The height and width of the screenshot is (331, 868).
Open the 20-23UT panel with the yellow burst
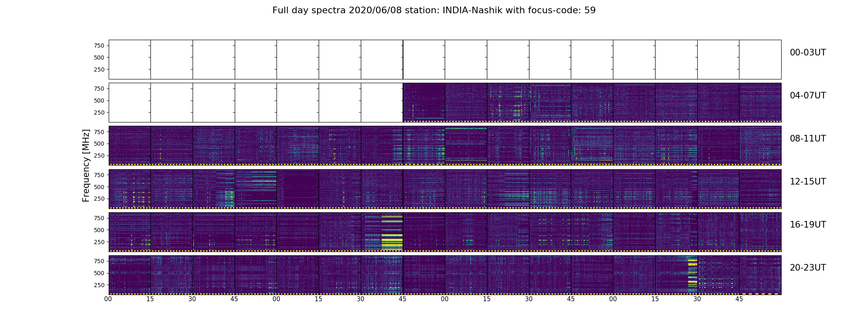click(x=676, y=275)
